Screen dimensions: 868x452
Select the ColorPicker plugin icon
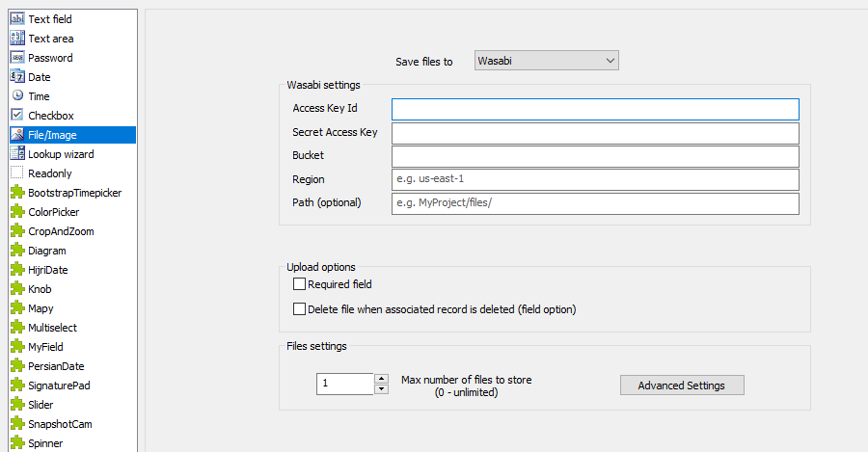[17, 212]
